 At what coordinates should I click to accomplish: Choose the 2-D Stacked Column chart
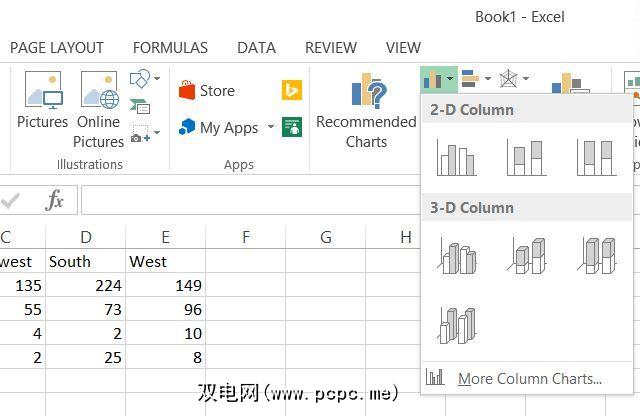[x=526, y=157]
